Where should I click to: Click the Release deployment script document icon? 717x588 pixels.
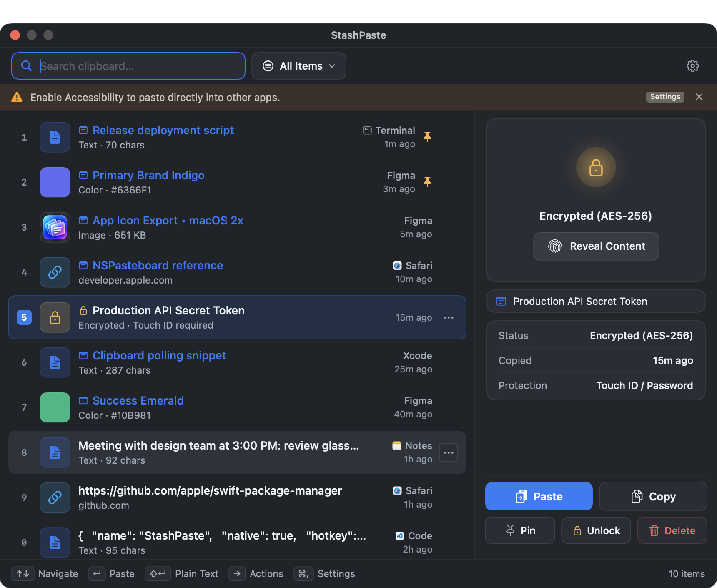click(55, 137)
